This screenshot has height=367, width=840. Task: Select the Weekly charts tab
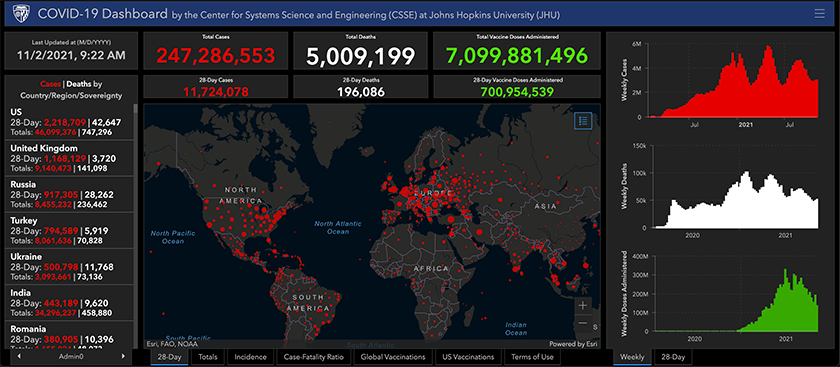pos(632,356)
